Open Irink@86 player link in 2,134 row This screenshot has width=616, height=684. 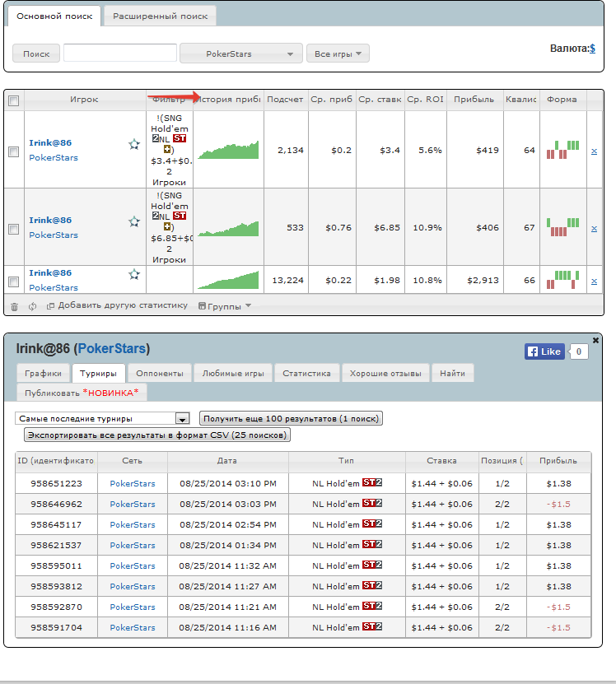pyautogui.click(x=50, y=142)
